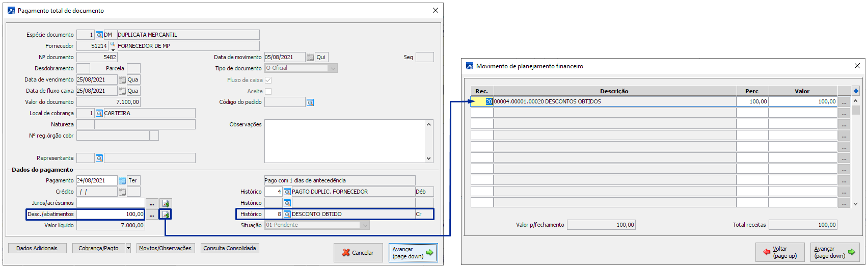Click Avançar in Movimento de planejamento window
The image size is (868, 267).
835,252
